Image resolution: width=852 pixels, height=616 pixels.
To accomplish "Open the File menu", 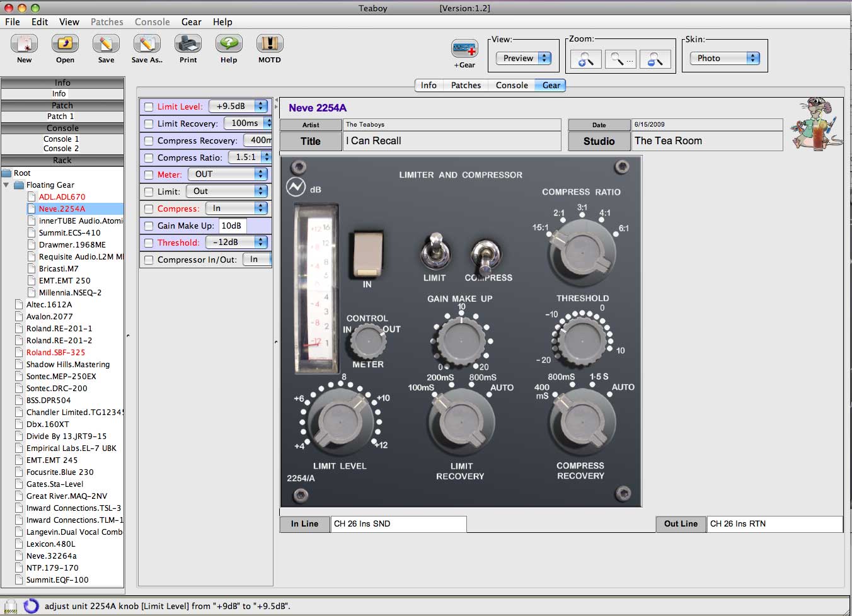I will click(x=13, y=22).
